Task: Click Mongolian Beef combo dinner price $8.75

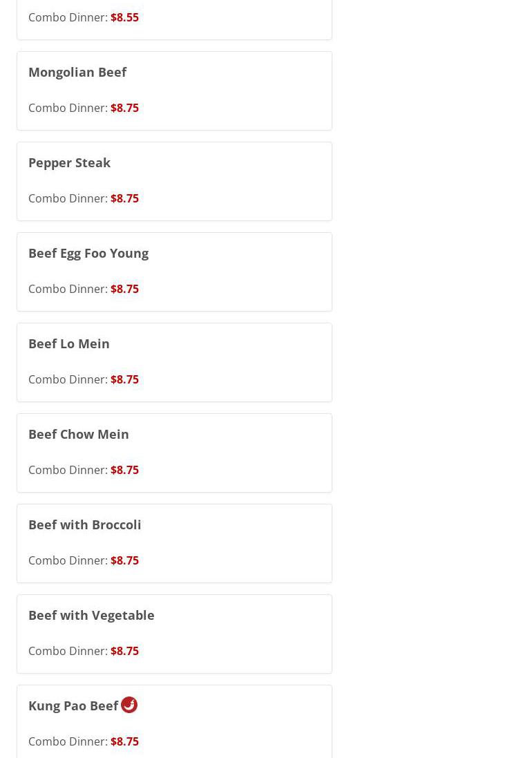Action: [124, 108]
